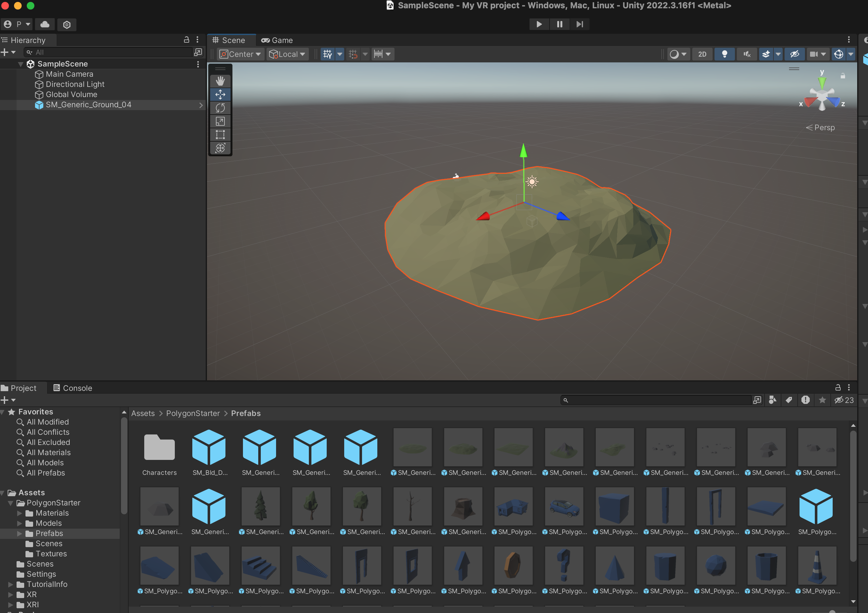The width and height of the screenshot is (868, 613).
Task: Toggle scene lighting bulb
Action: pyautogui.click(x=724, y=54)
